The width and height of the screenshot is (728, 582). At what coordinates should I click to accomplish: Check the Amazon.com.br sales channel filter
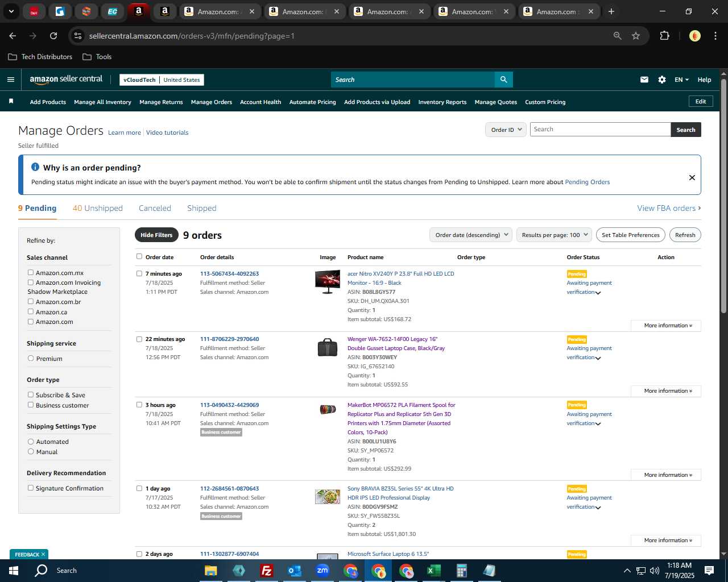click(31, 301)
